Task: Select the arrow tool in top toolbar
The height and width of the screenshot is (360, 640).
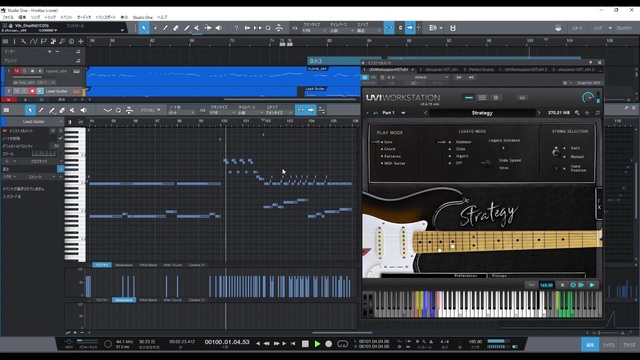Action: pyautogui.click(x=144, y=28)
